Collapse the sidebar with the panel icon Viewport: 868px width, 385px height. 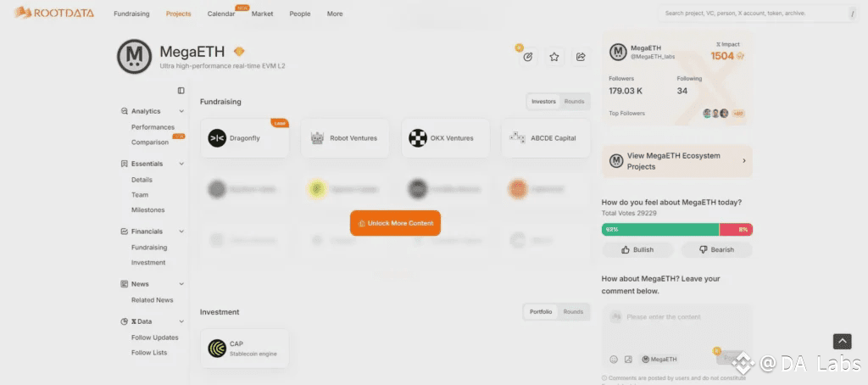pyautogui.click(x=181, y=91)
